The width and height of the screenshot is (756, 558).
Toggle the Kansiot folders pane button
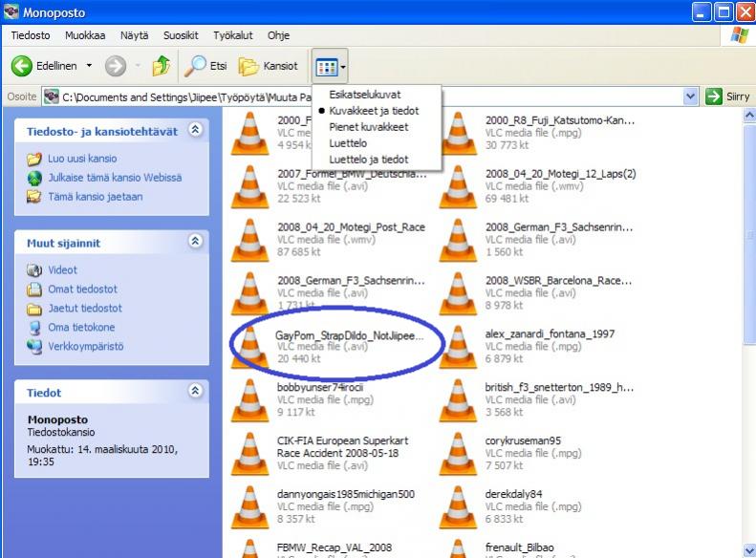[x=269, y=66]
